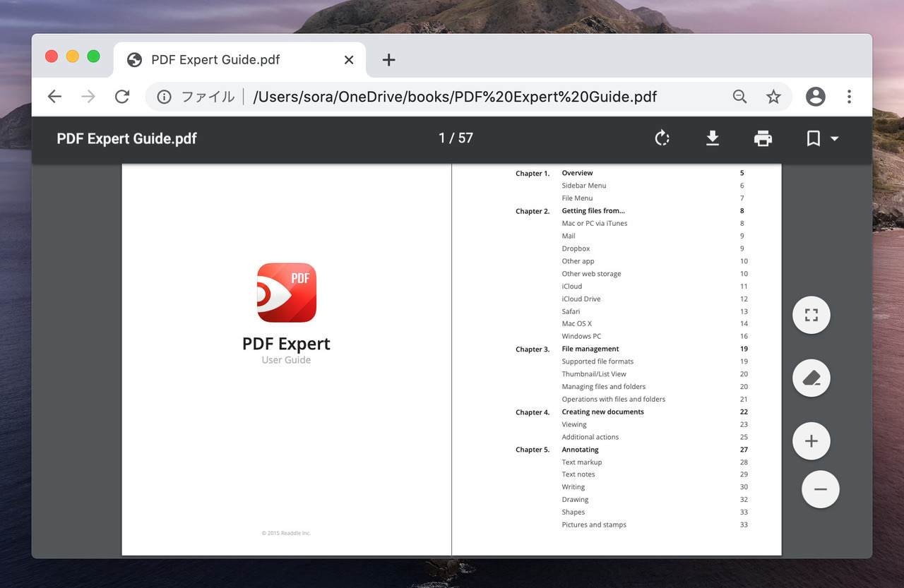Go back to previous page
904x588 pixels.
pyautogui.click(x=54, y=97)
